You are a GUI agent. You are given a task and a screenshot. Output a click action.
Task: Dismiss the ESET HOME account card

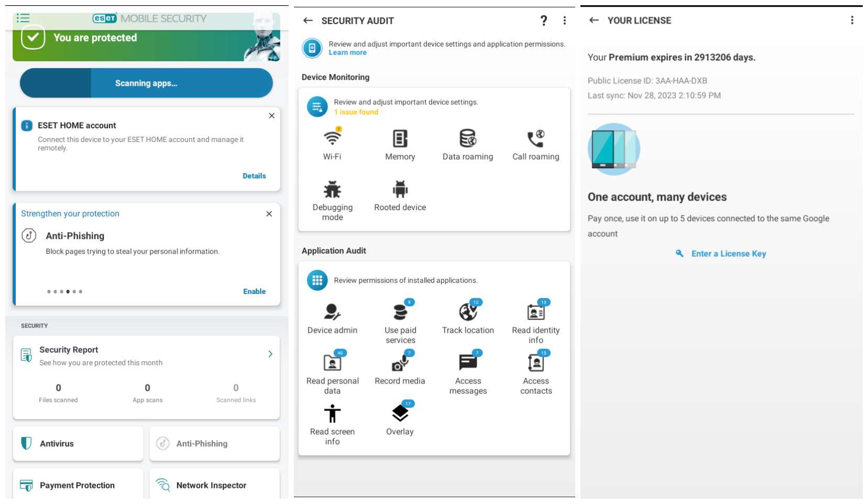[x=271, y=116]
